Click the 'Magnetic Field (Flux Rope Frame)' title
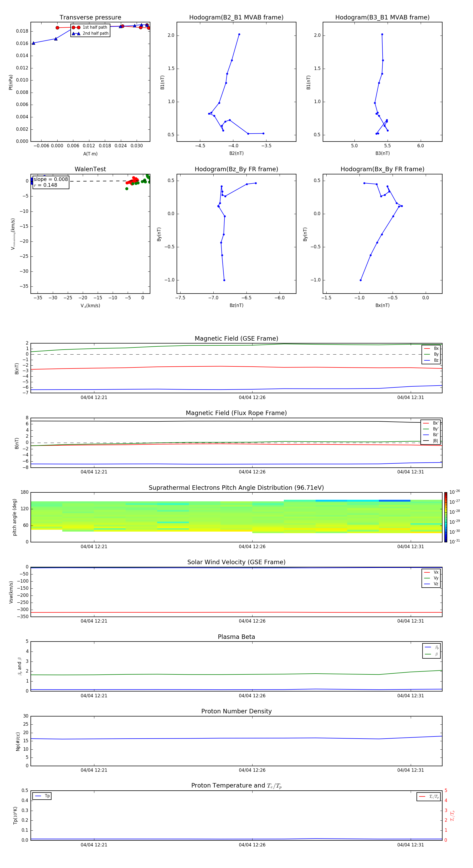Image resolution: width=473 pixels, height=868 pixels. (236, 413)
